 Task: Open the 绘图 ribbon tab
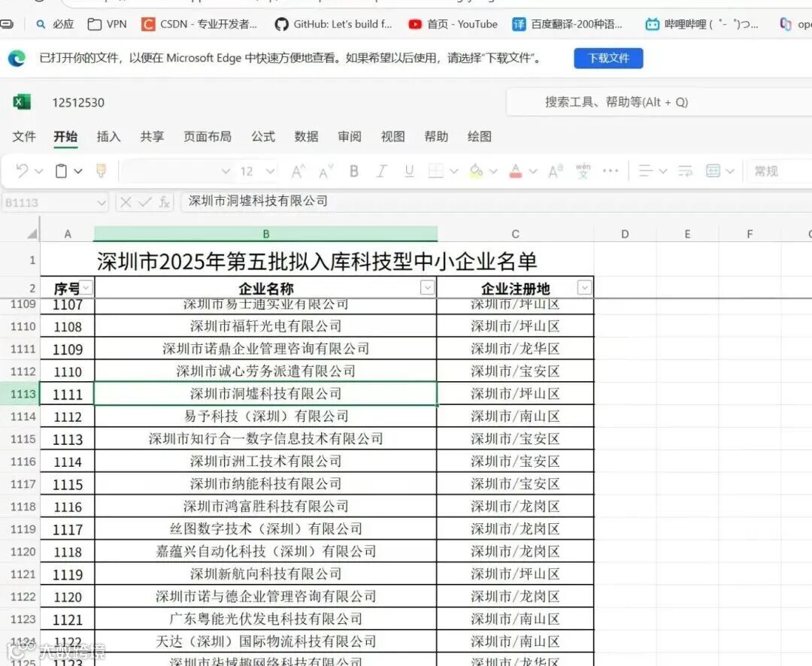click(480, 136)
